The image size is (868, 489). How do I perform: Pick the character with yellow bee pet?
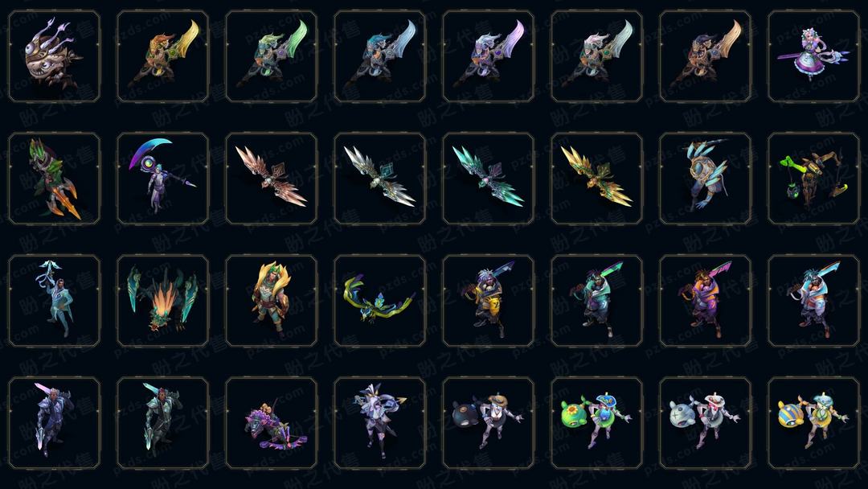[813, 423]
